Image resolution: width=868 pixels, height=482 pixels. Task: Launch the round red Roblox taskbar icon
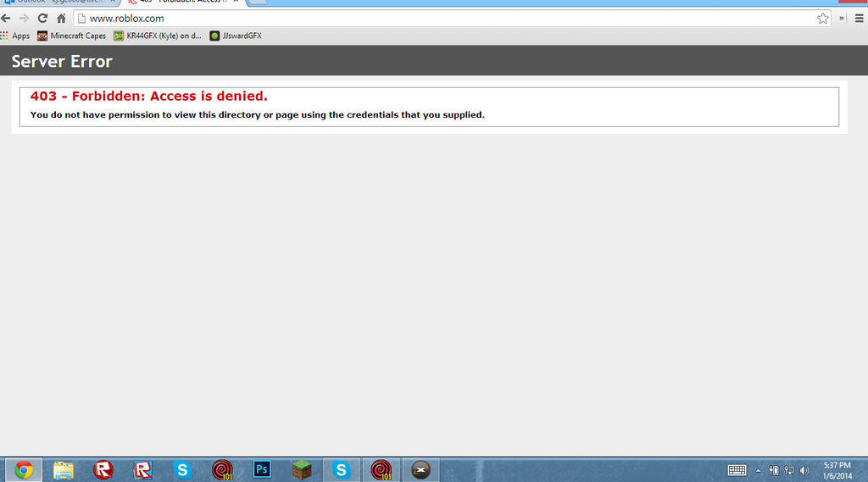click(x=103, y=470)
